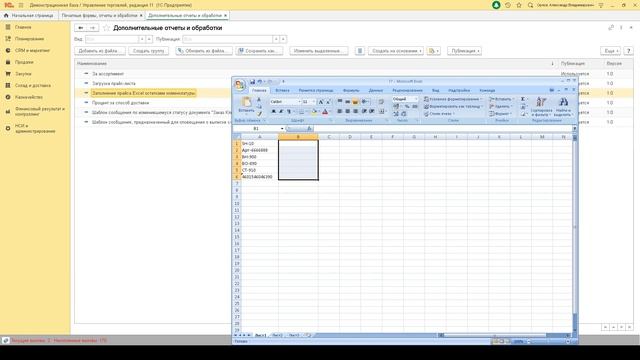The image size is (640, 360).
Task: Open the print icon dropdown in 1C toolbar
Action: pos(433,51)
